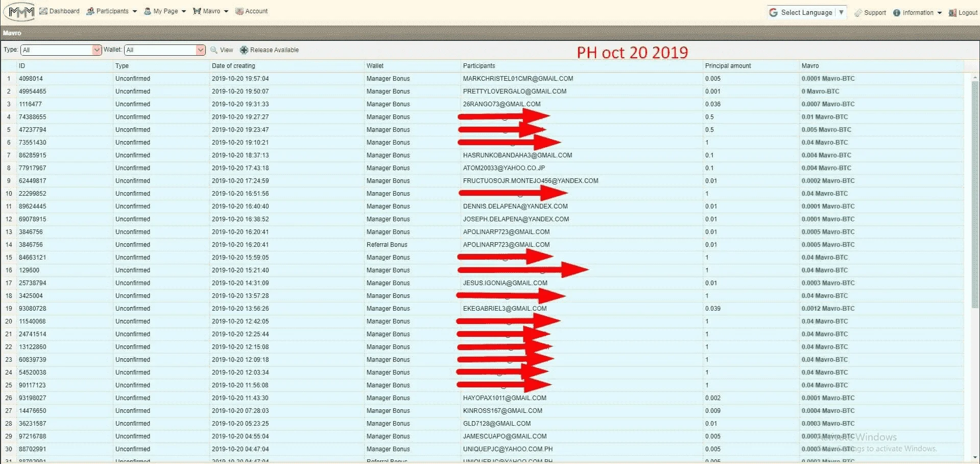Screen dimensions: 980x464
Task: Click email HASRUNKOBANDAHA3@GMAIL.COM
Action: (517, 155)
